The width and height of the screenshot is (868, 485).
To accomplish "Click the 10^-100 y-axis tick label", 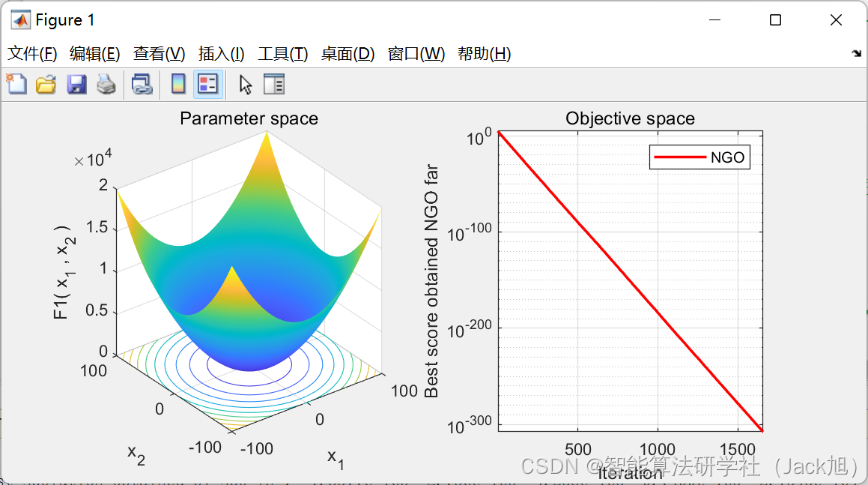I will click(469, 233).
